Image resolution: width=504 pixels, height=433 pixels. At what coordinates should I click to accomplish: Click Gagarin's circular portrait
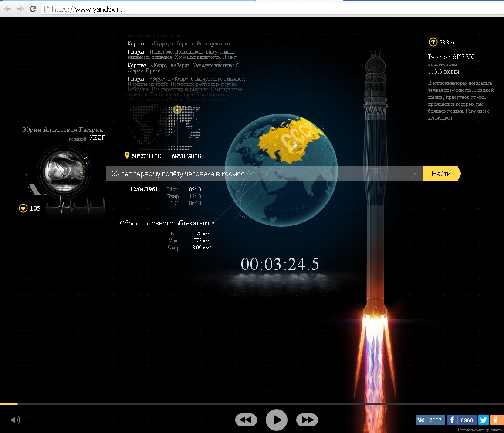(x=64, y=170)
